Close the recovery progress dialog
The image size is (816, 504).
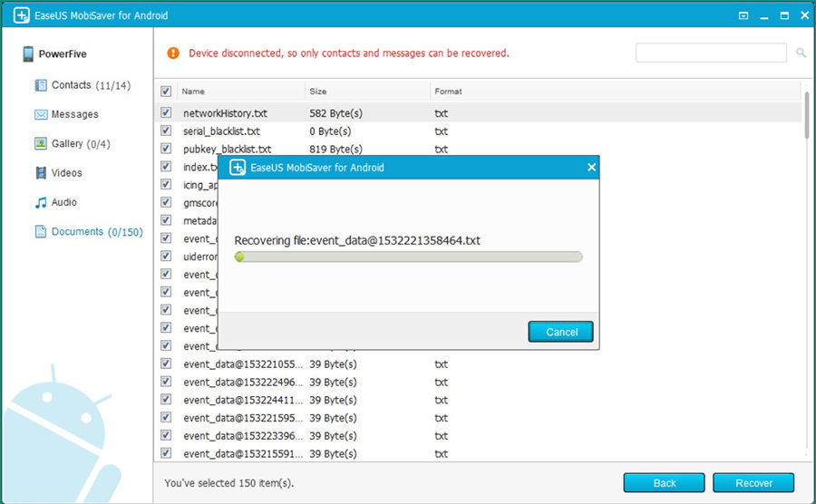click(591, 168)
